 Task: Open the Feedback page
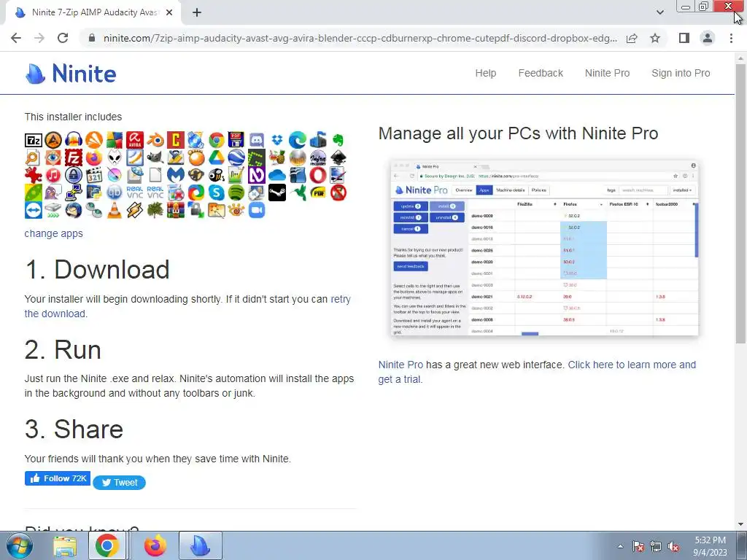click(x=541, y=74)
